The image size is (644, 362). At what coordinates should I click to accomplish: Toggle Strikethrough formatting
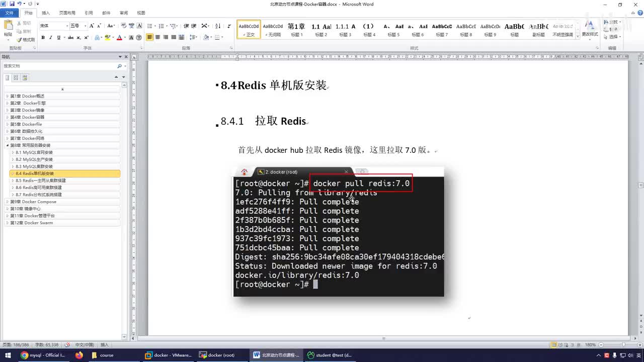click(x=71, y=37)
